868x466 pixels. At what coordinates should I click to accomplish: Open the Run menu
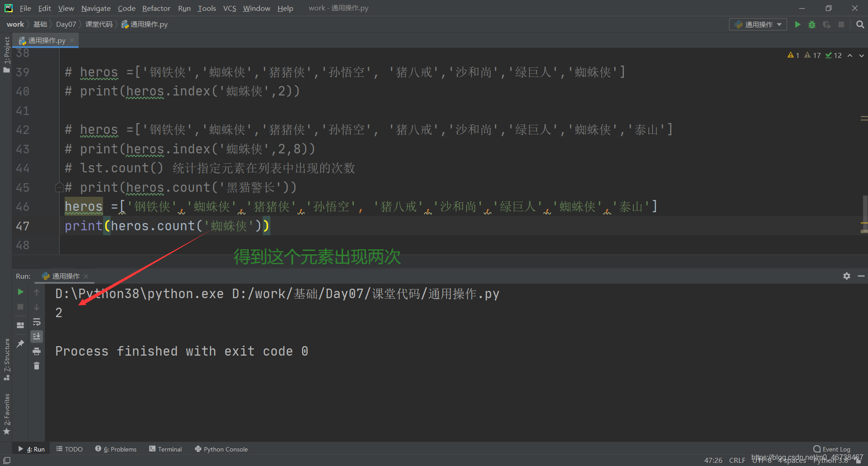[x=184, y=8]
